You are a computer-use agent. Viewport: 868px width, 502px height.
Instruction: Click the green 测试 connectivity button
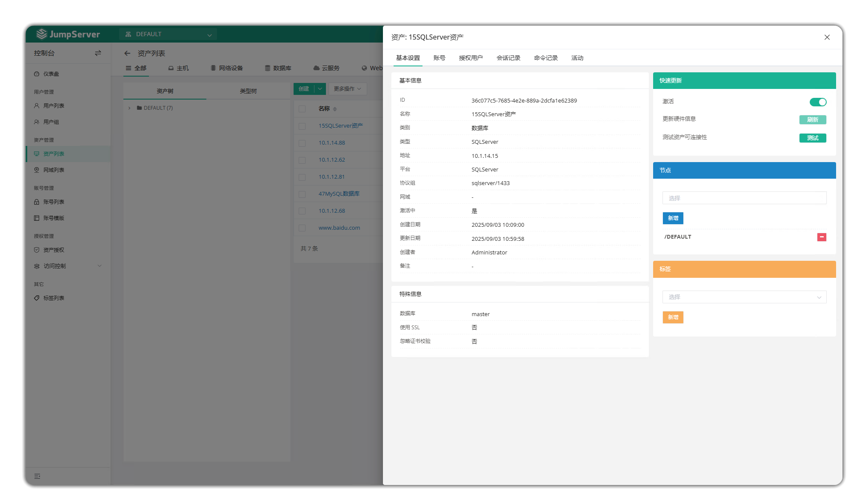pos(812,138)
